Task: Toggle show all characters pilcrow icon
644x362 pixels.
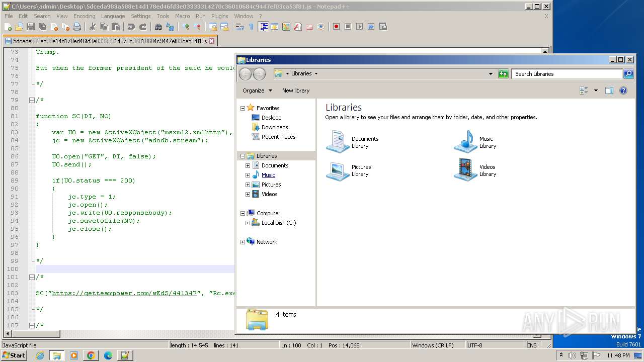Action: pos(251,27)
